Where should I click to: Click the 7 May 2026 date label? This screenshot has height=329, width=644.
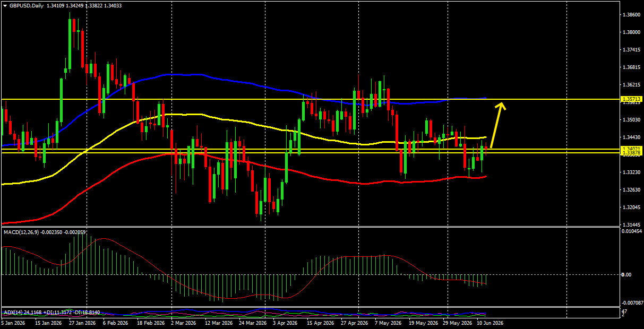point(389,323)
